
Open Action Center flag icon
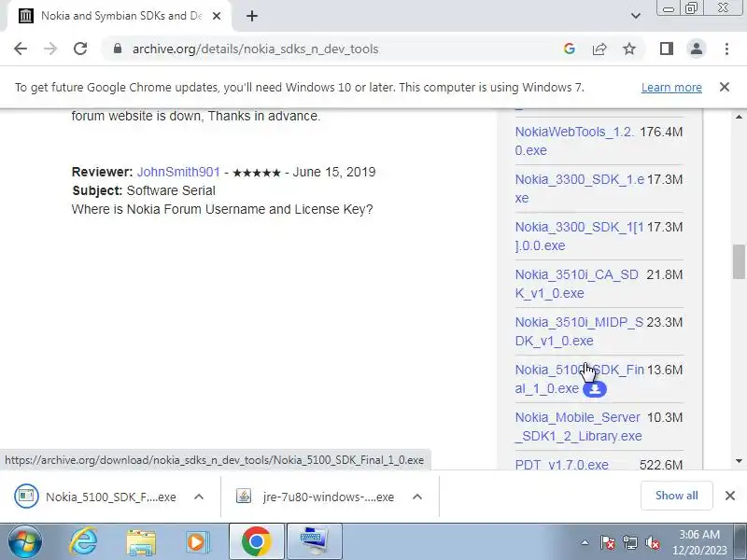607,542
